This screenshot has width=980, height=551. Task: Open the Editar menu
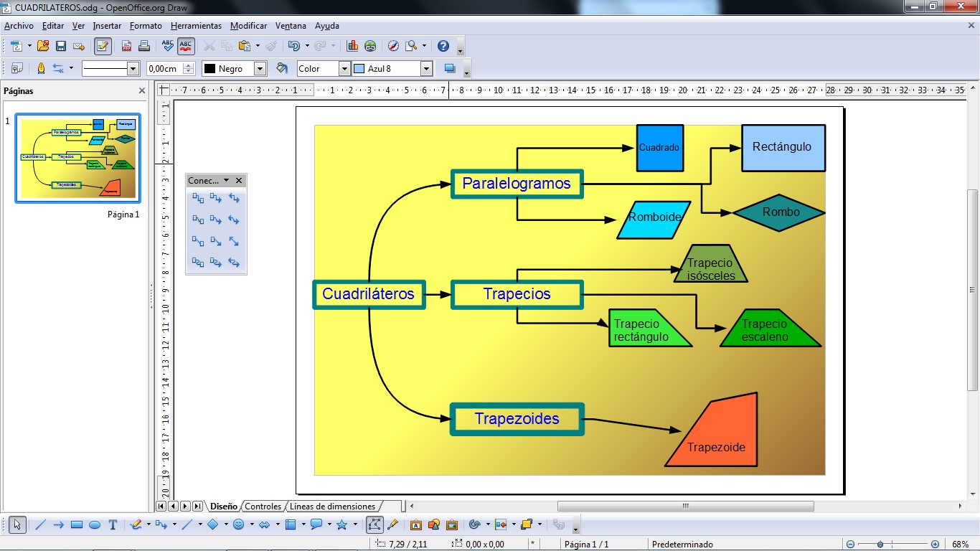click(x=53, y=26)
